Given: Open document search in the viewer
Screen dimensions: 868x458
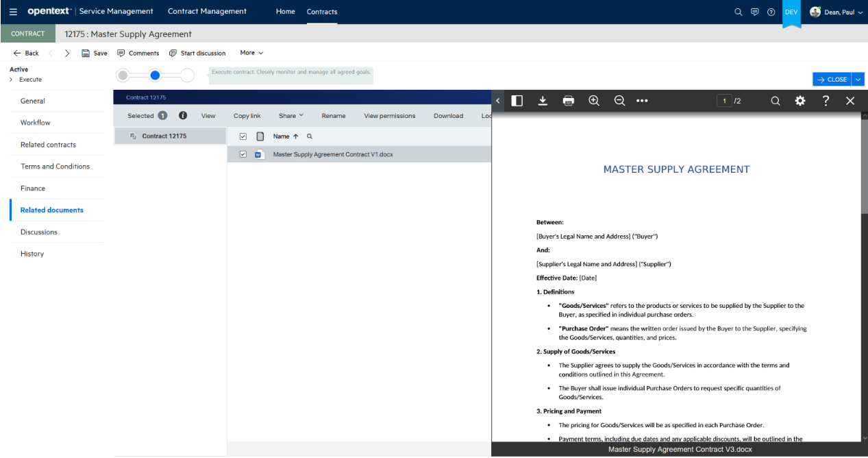Looking at the screenshot, I should tap(775, 101).
